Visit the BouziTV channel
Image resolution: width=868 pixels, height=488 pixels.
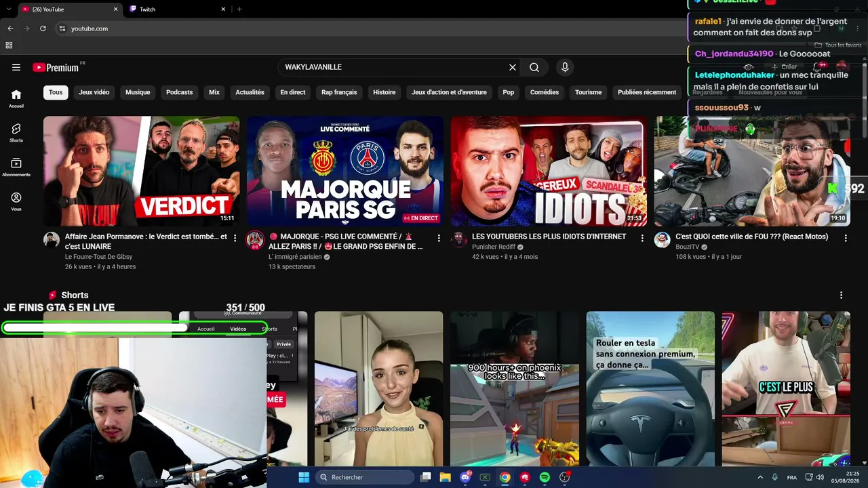[x=689, y=247]
